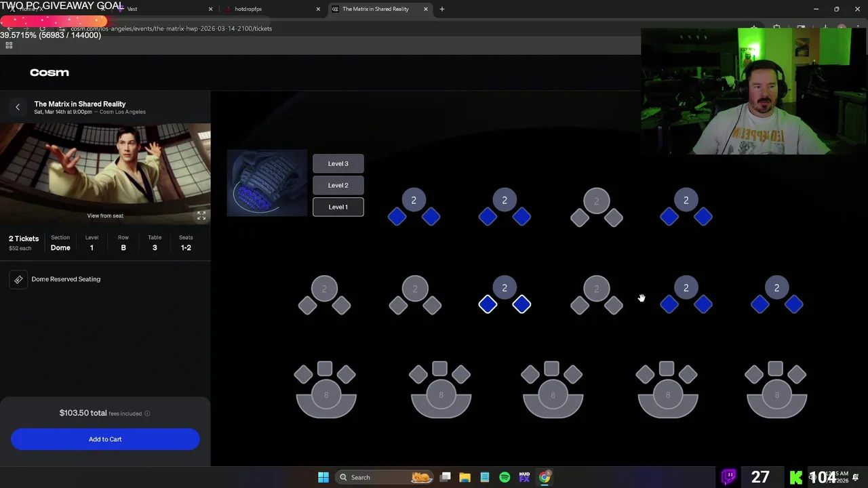Open Task View from the taskbar
This screenshot has height=488, width=868.
pyautogui.click(x=446, y=477)
